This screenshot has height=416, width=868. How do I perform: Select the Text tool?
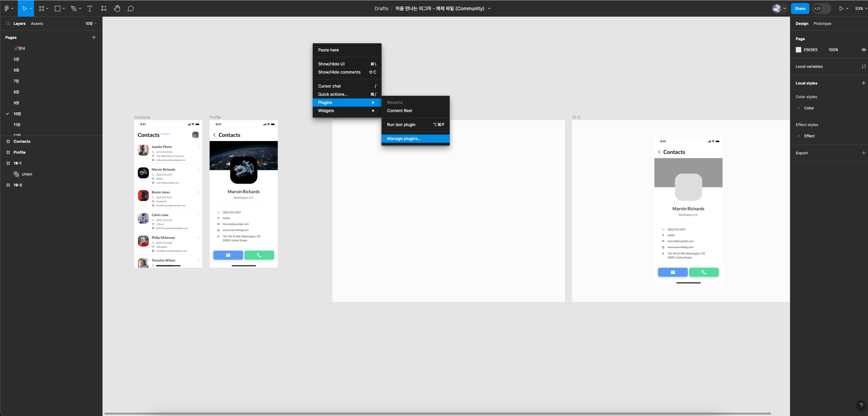click(x=90, y=9)
